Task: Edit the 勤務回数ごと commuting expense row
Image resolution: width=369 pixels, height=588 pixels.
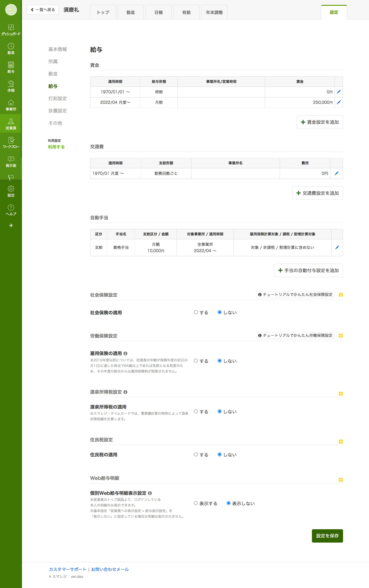Action: tap(337, 173)
